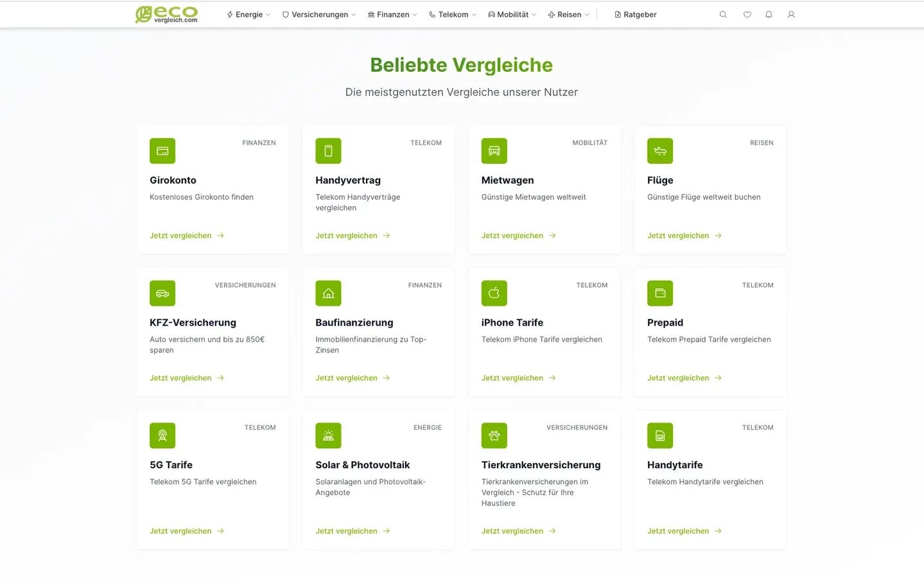Click the Flüge airplane icon
Image resolution: width=924 pixels, height=578 pixels.
tap(660, 151)
